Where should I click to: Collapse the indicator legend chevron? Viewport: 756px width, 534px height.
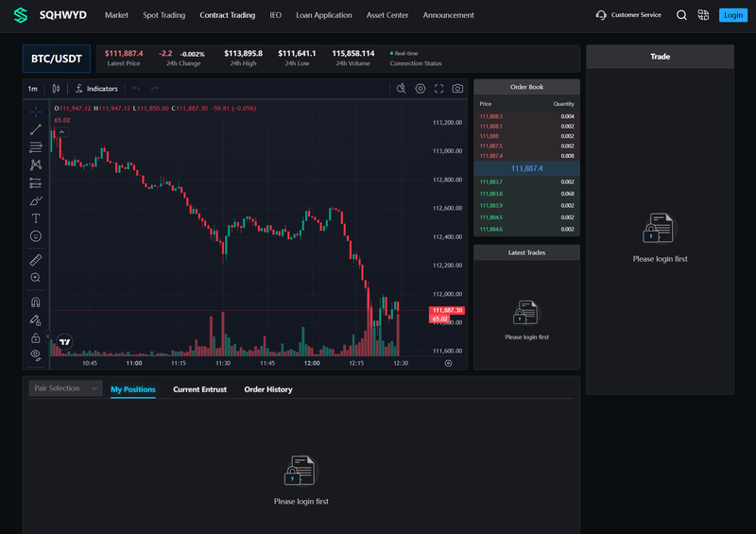[61, 132]
